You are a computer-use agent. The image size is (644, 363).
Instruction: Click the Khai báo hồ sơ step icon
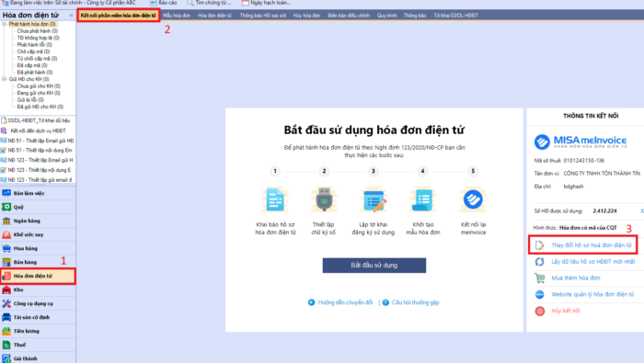[x=275, y=199]
